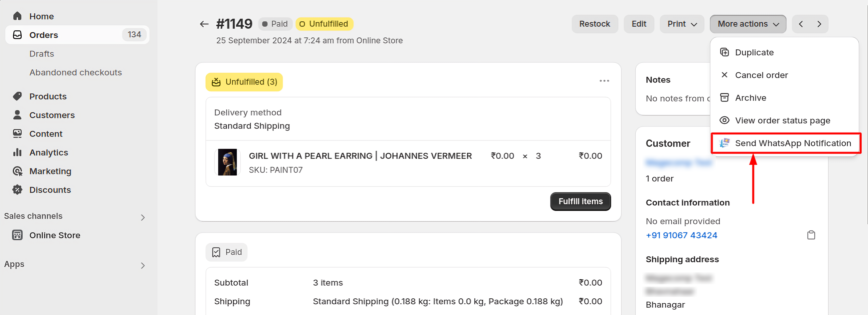
Task: Collapse the More actions dropdown
Action: point(748,24)
